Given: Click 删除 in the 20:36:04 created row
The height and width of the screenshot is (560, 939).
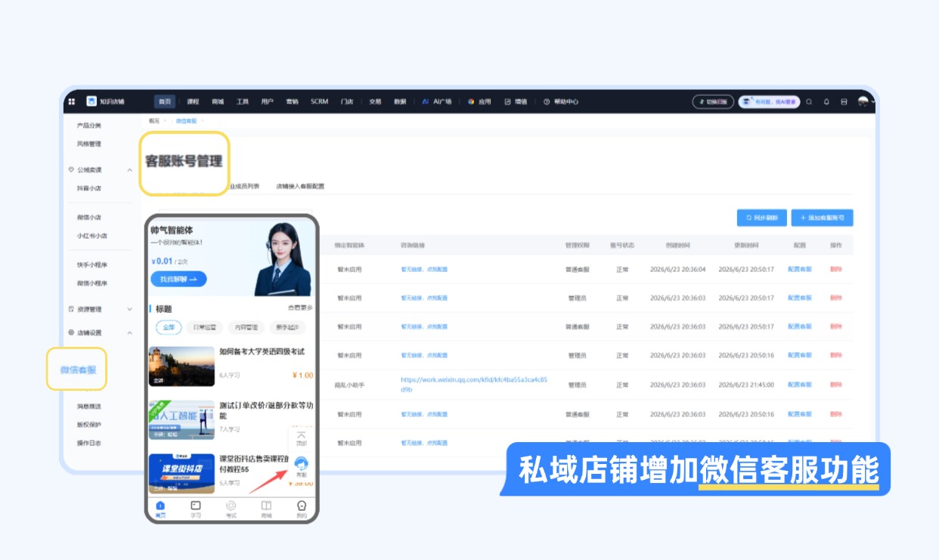Looking at the screenshot, I should tap(835, 270).
